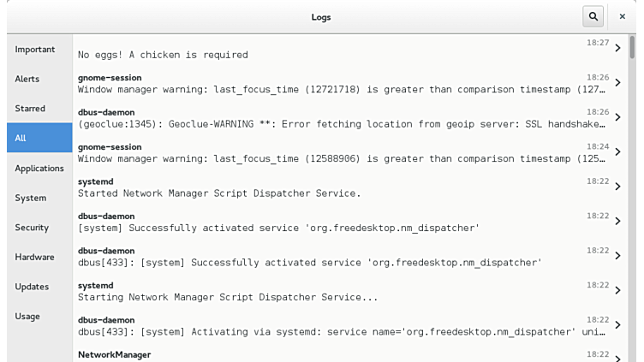Expand the Geoclue-WARNING entry chevron

coord(617,118)
